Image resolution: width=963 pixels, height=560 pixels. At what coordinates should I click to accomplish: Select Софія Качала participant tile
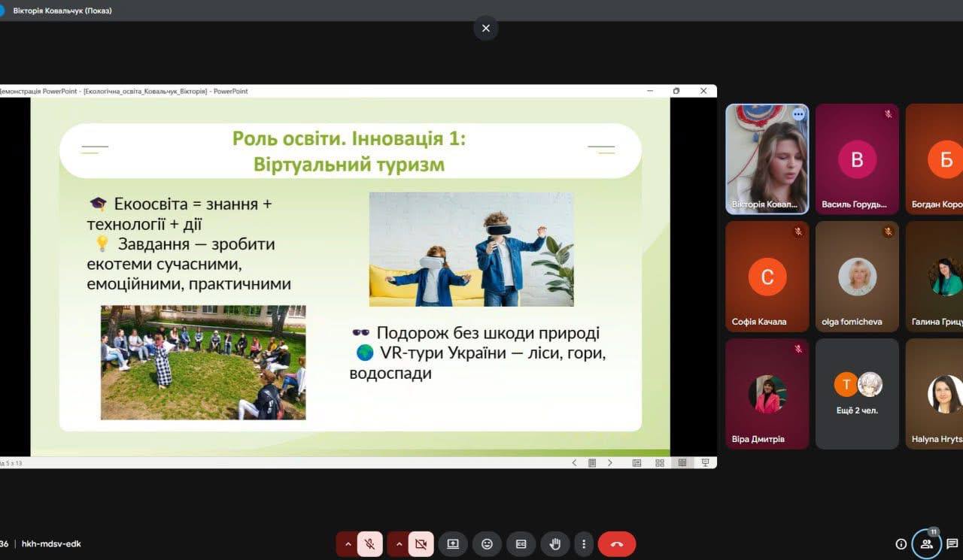[767, 277]
